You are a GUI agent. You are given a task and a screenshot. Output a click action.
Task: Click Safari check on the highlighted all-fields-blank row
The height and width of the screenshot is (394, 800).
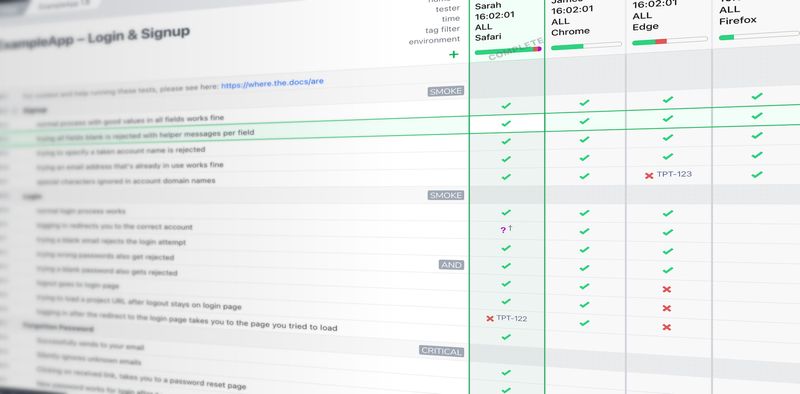[x=506, y=124]
